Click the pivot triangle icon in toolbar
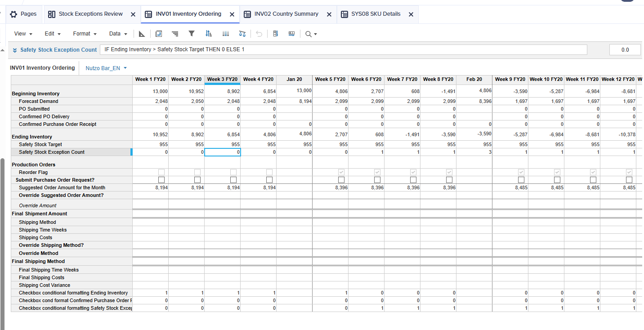 pyautogui.click(x=142, y=34)
